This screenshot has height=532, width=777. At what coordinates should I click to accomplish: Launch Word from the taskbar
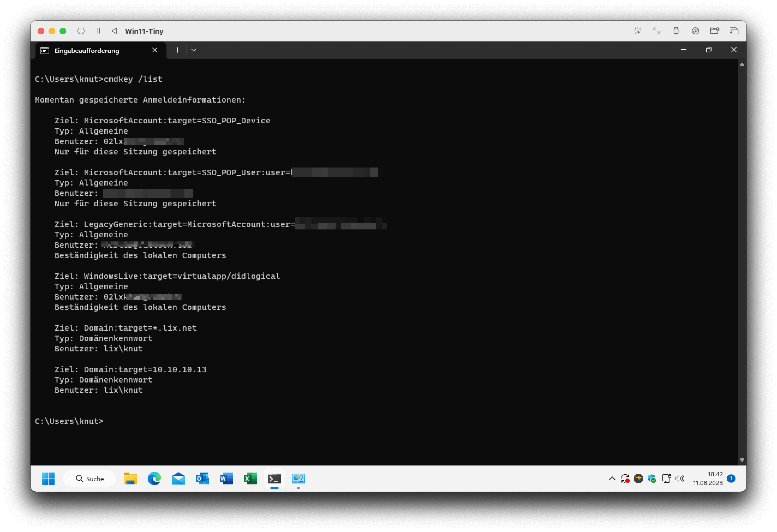(226, 479)
